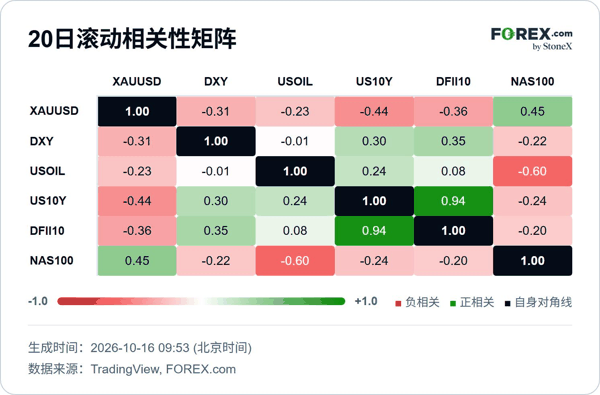
Task: Click the 20日滚动相关性矩阵 title
Action: pyautogui.click(x=132, y=39)
